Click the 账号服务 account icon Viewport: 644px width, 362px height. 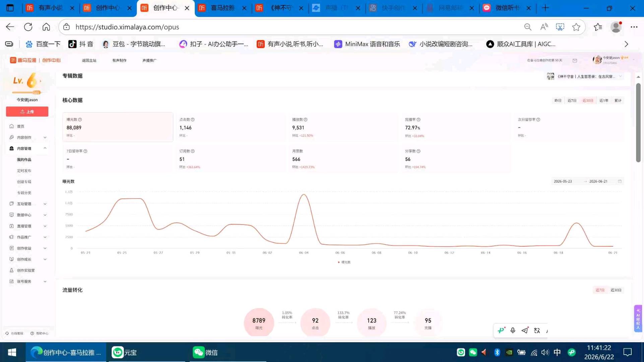pyautogui.click(x=12, y=281)
